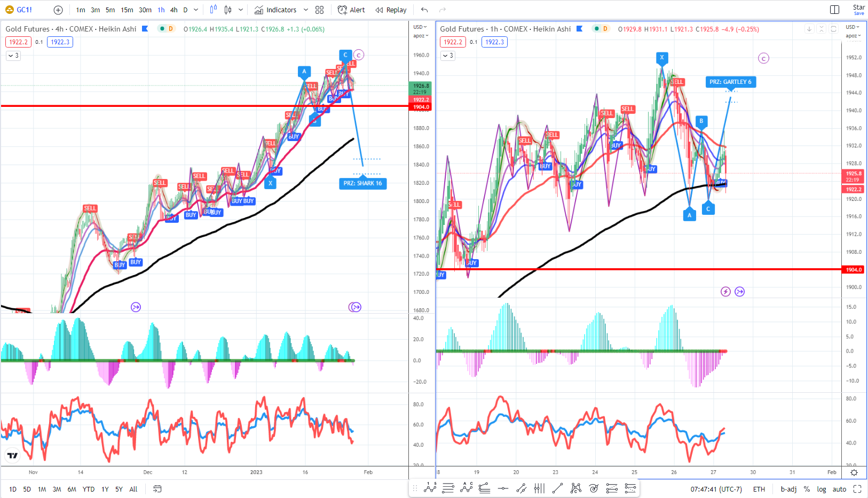Select the Fibonacci retracement tool

tap(485, 488)
